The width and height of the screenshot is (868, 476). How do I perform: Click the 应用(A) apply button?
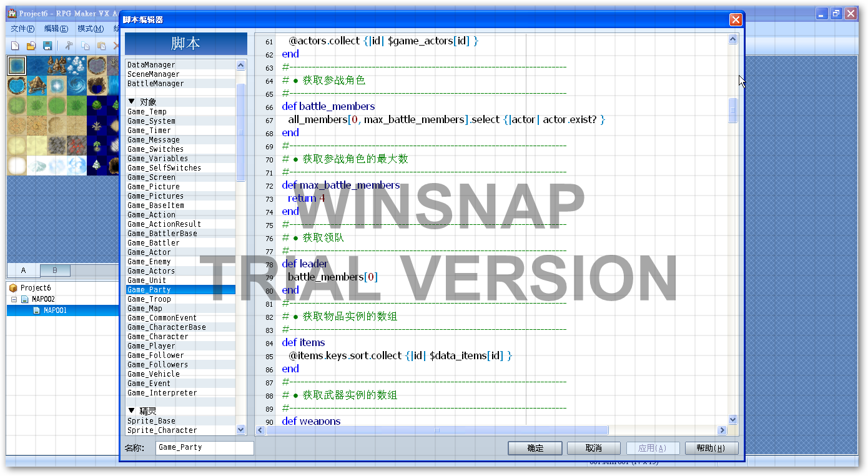point(653,448)
